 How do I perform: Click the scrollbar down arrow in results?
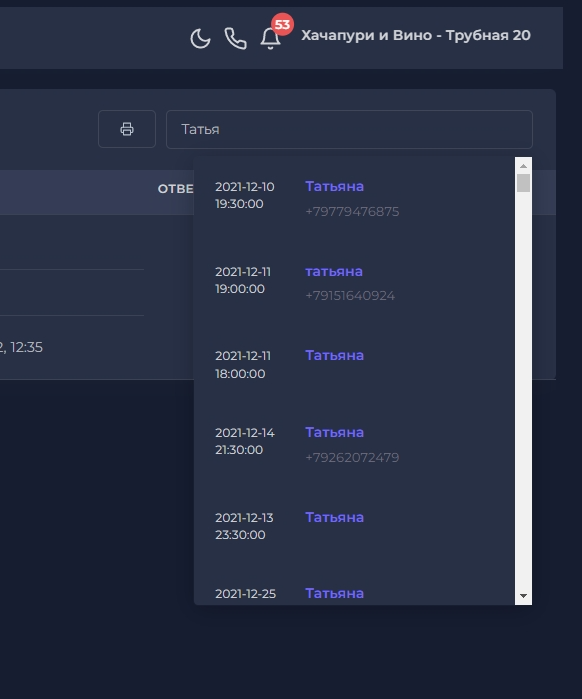pyautogui.click(x=523, y=596)
